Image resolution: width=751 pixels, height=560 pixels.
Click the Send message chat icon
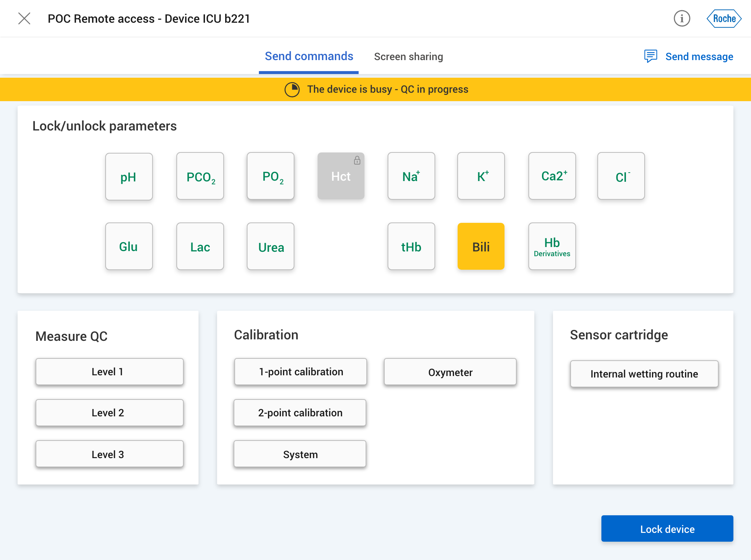[651, 56]
